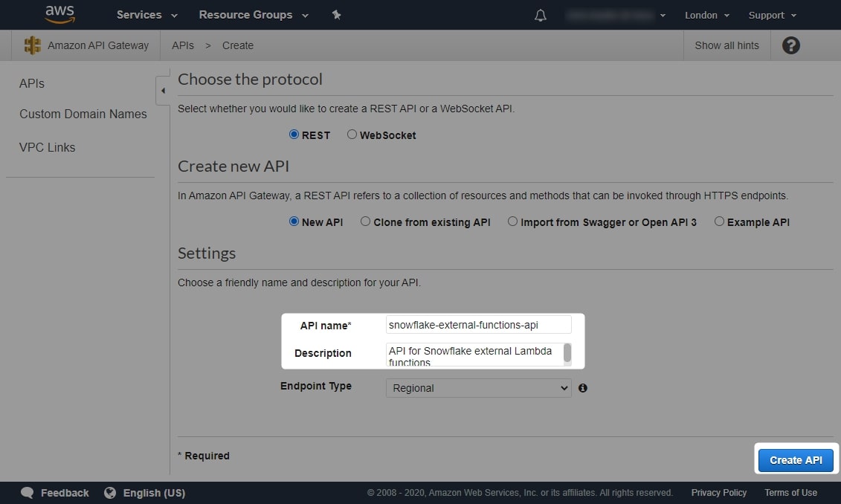841x504 pixels.
Task: Choose Clone from existing API
Action: pos(365,221)
